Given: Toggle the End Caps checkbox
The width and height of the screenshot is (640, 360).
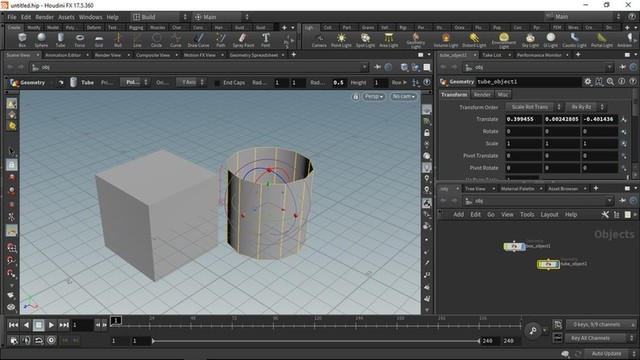Looking at the screenshot, I should pos(217,82).
